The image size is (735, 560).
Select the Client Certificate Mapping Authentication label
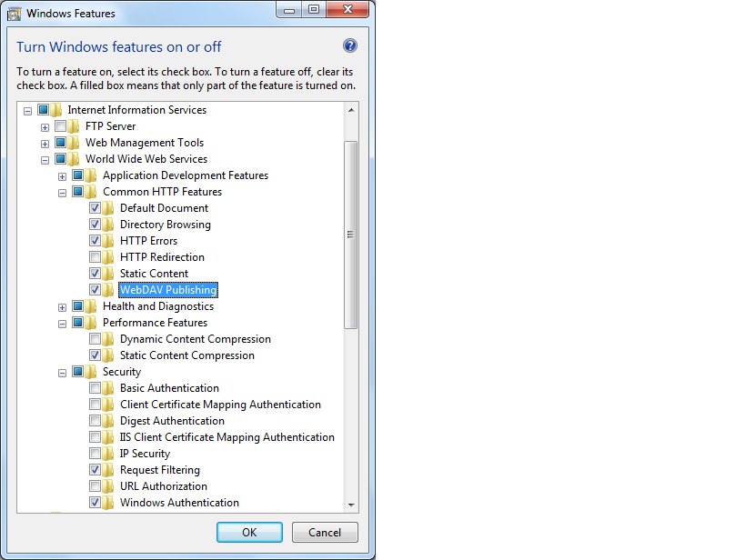220,405
